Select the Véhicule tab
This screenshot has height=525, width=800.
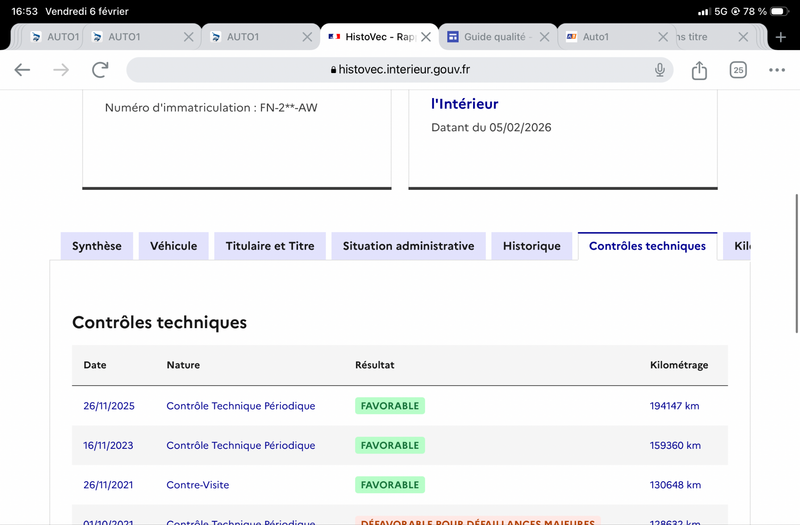174,246
